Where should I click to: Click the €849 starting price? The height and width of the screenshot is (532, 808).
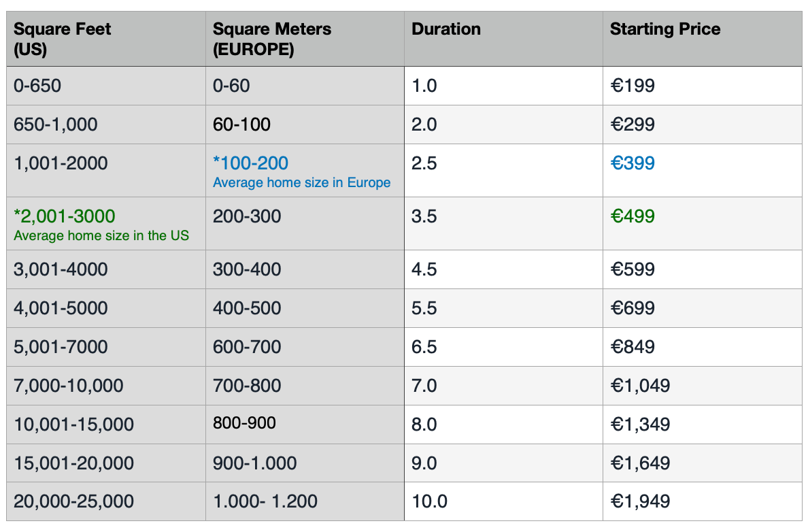pos(633,347)
